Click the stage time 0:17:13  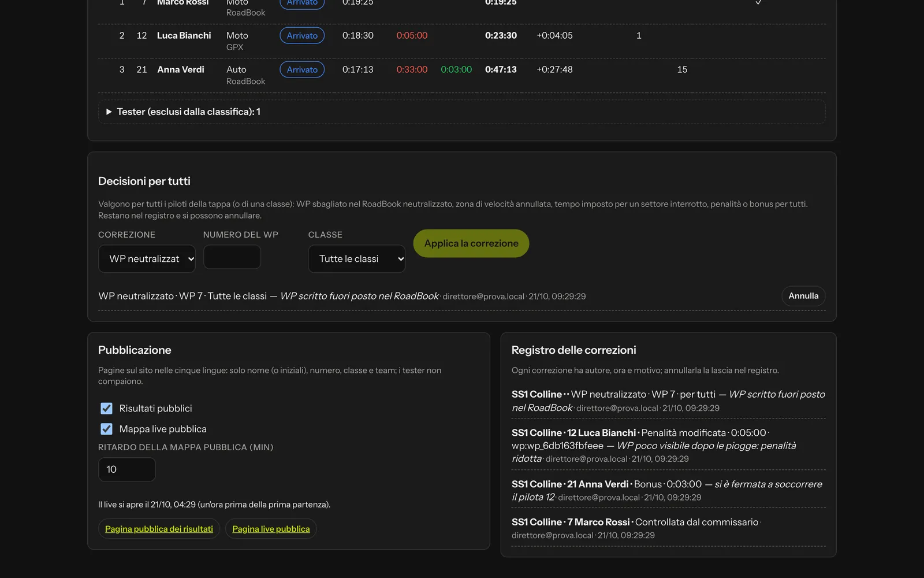[x=358, y=69]
